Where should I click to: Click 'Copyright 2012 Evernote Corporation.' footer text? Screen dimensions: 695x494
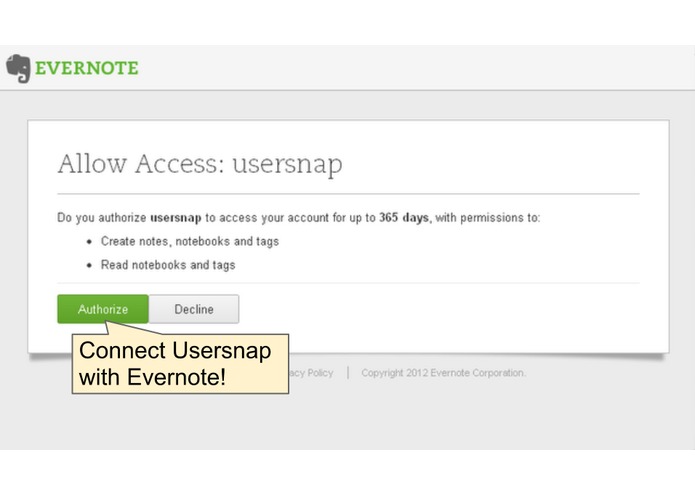point(443,373)
